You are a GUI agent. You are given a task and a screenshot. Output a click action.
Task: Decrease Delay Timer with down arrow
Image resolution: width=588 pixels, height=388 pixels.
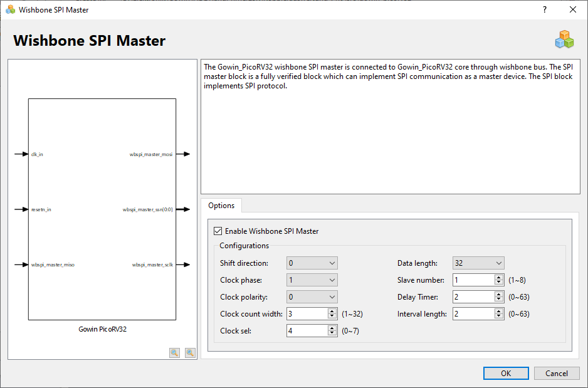498,300
